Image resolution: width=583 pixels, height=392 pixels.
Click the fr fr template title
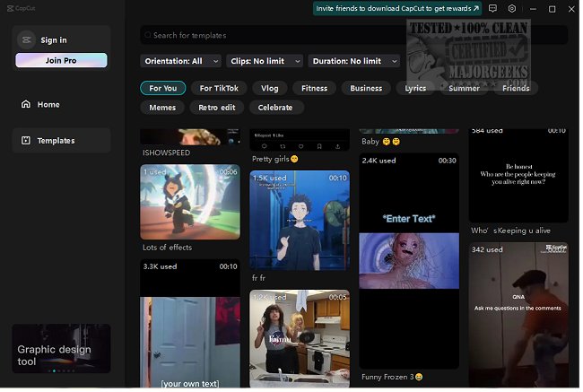tap(260, 279)
